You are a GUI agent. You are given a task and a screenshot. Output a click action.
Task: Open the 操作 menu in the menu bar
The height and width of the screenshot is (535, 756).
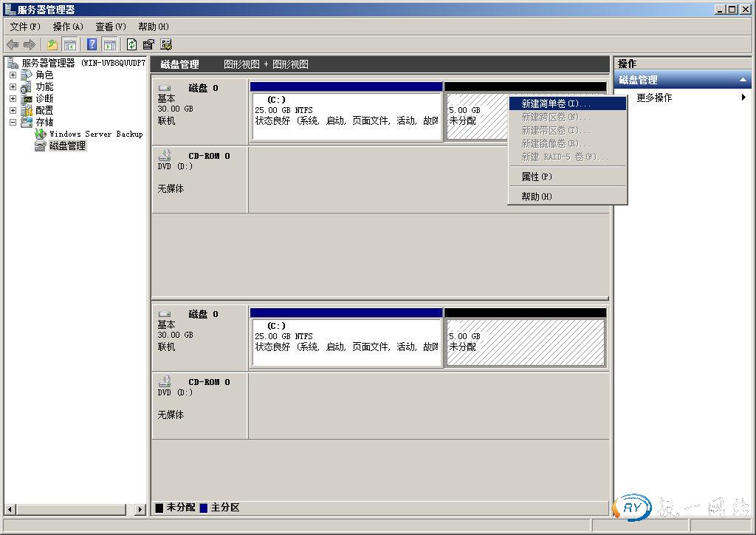click(67, 27)
